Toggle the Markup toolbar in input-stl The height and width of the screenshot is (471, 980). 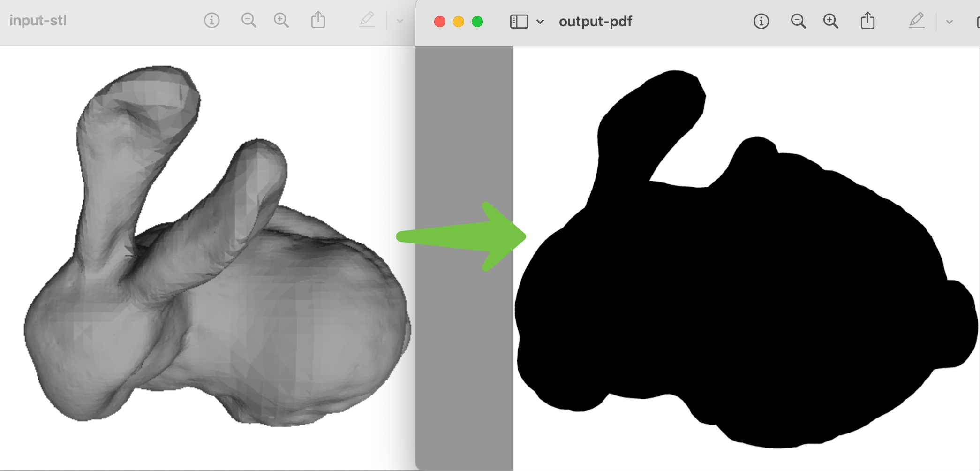pos(368,20)
